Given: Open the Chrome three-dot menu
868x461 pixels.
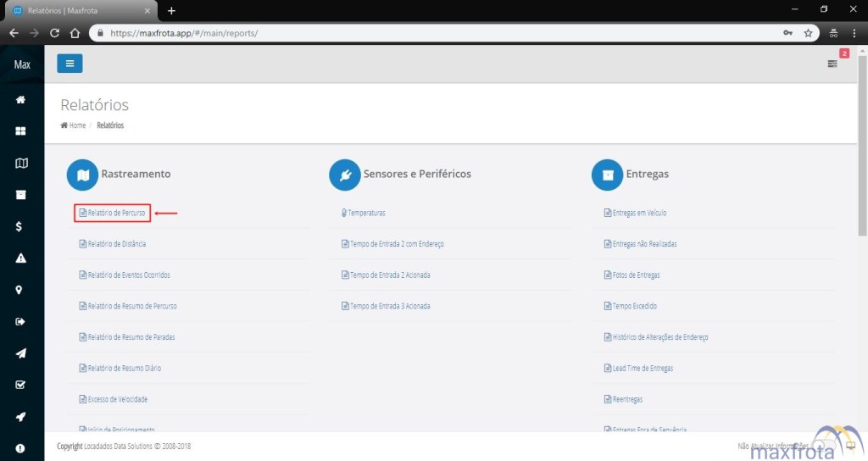Looking at the screenshot, I should pos(854,33).
